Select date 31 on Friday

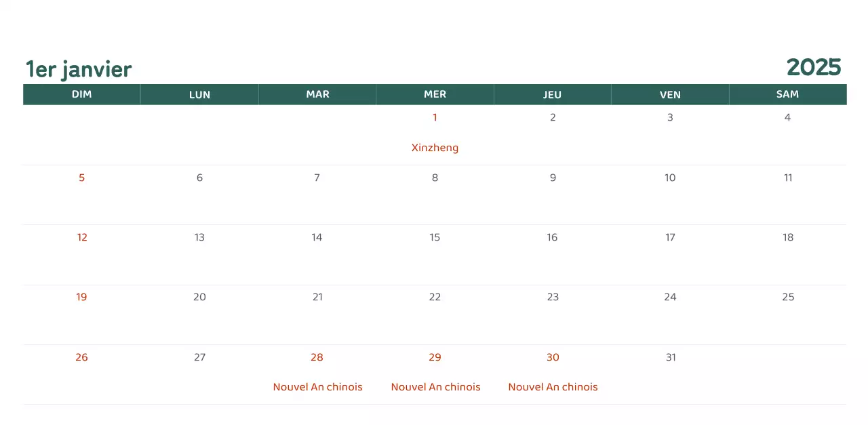click(x=670, y=357)
